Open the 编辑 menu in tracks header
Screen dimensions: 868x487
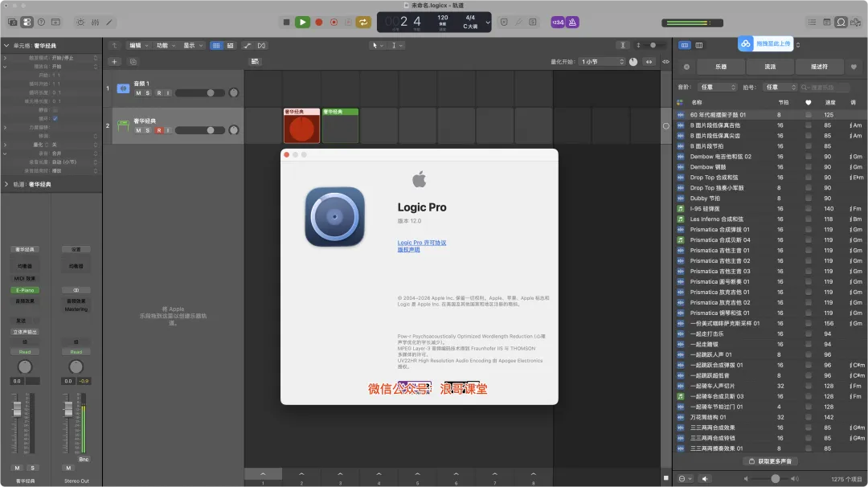[x=138, y=45]
